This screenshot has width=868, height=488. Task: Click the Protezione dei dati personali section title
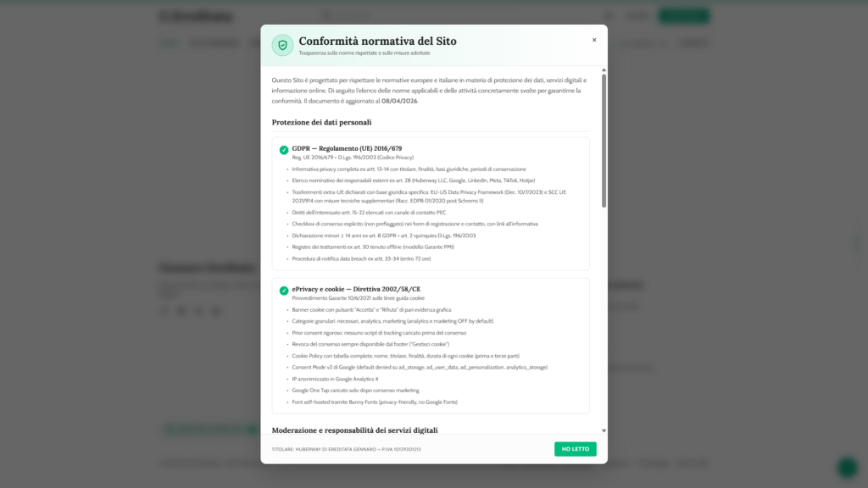pos(321,122)
